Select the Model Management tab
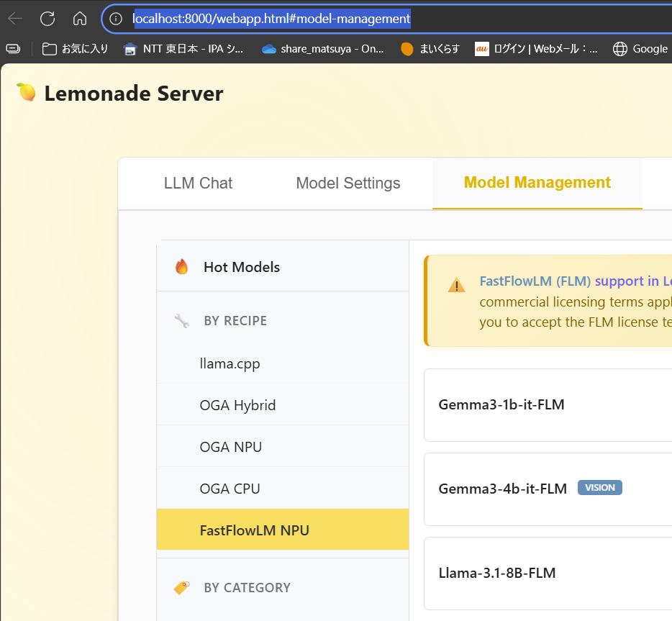 coord(537,183)
